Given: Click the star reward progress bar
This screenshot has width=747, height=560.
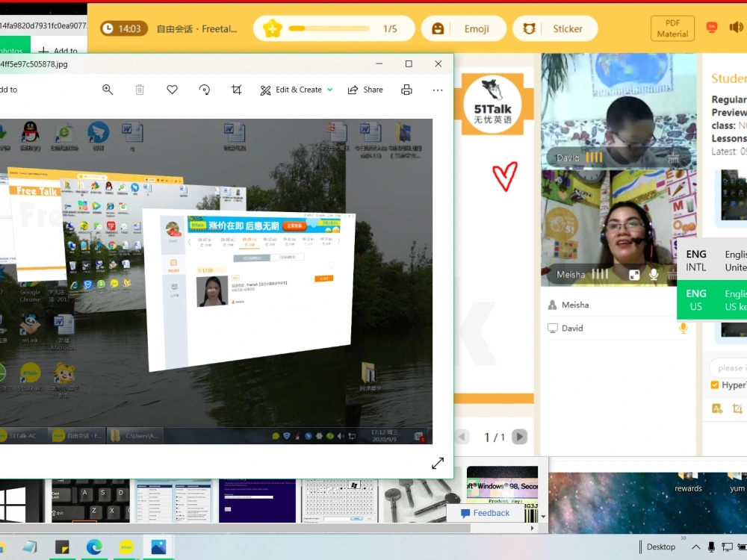Looking at the screenshot, I should 329,28.
